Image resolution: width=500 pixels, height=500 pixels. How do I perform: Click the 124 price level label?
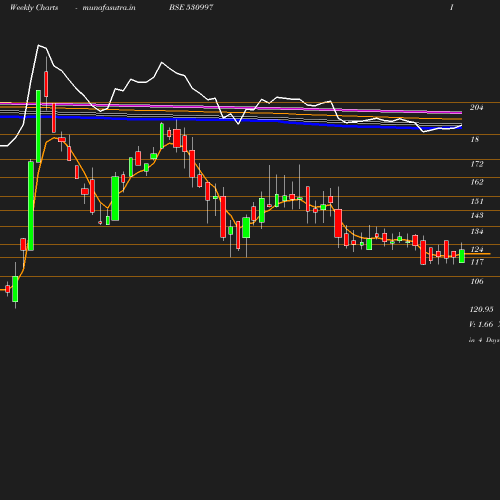point(477,249)
